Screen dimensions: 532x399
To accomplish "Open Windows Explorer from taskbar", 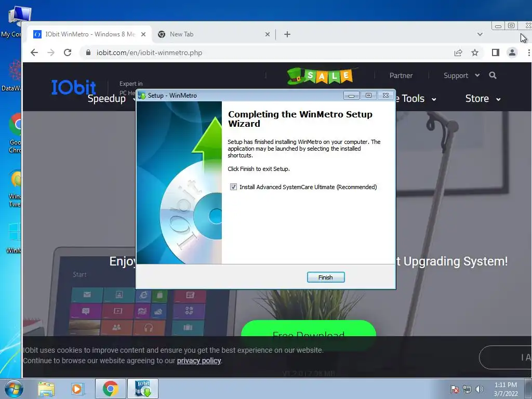I will point(46,389).
